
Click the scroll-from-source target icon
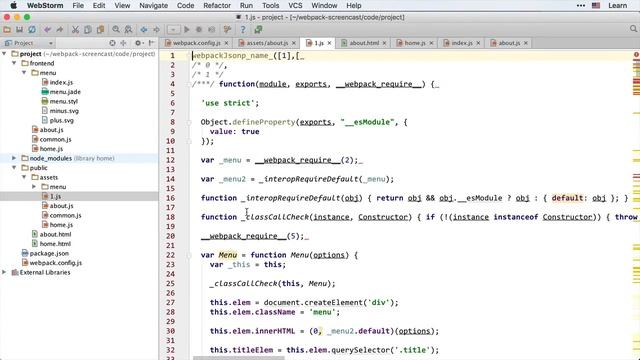(x=112, y=43)
